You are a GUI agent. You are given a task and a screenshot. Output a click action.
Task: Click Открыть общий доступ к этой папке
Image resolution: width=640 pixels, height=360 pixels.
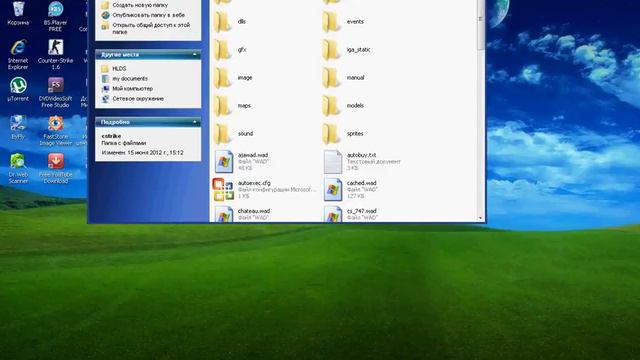[151, 28]
